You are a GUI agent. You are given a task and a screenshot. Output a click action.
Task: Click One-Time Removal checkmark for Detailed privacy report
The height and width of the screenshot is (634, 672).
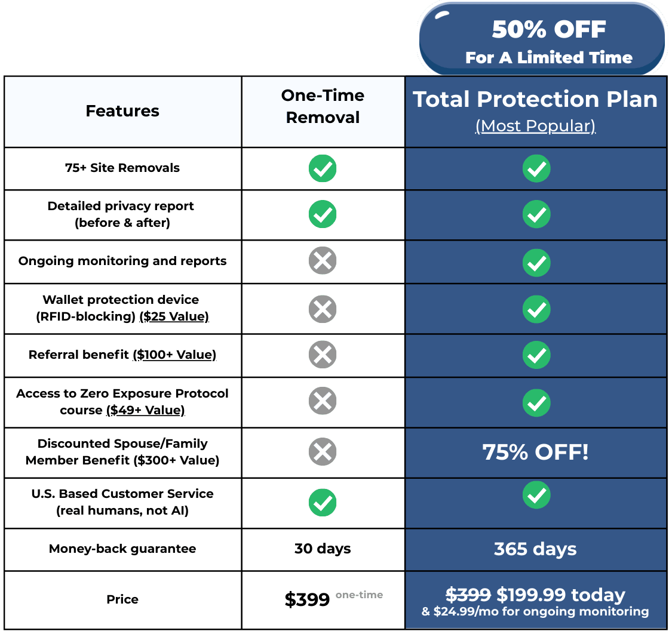click(323, 214)
